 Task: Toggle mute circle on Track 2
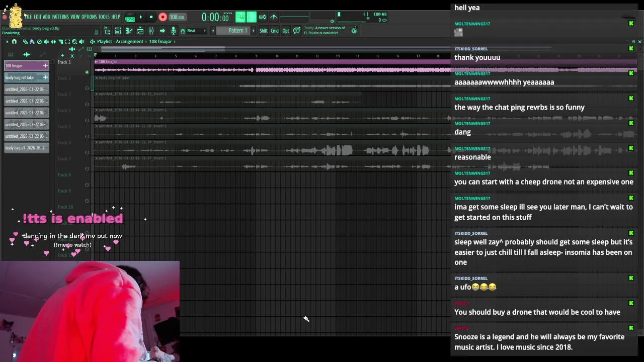click(87, 88)
